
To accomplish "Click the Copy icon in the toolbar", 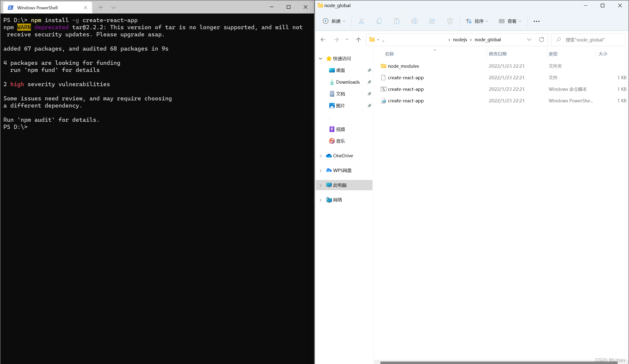I will pos(379,21).
